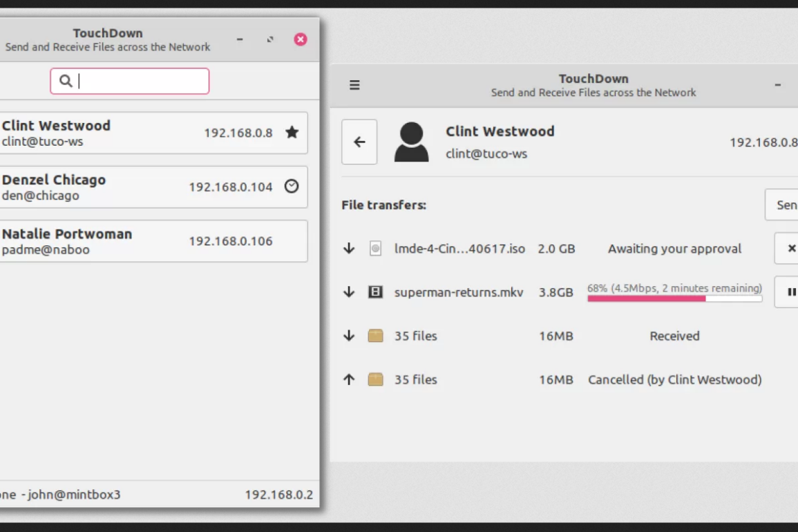Click the upload arrow on the Cancelled transfer
Image resolution: width=798 pixels, height=532 pixels.
(x=349, y=379)
